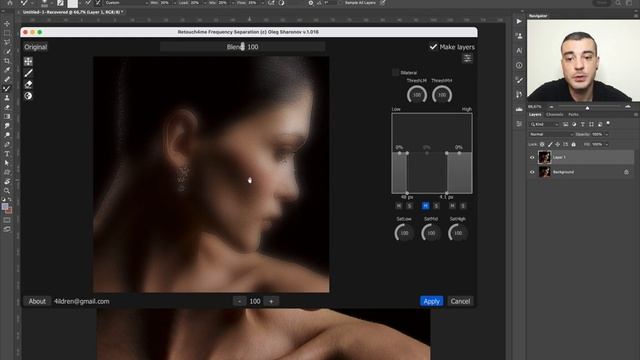The height and width of the screenshot is (360, 640).
Task: Select the Lasso tool
Action: [7, 42]
